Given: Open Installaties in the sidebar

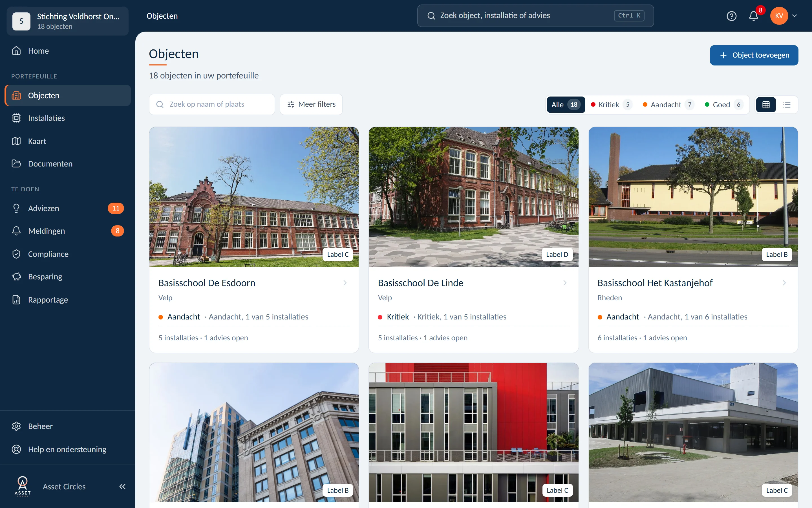Looking at the screenshot, I should tap(67, 118).
